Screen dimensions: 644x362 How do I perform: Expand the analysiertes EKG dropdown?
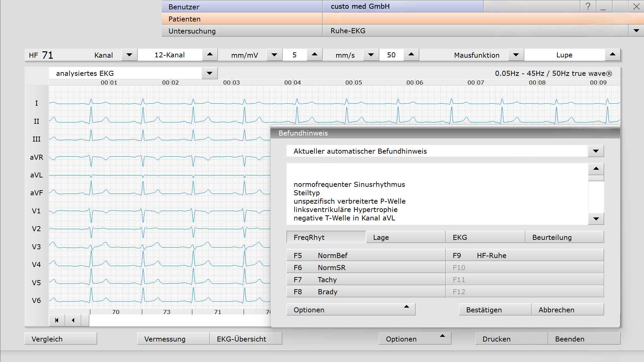tap(210, 73)
